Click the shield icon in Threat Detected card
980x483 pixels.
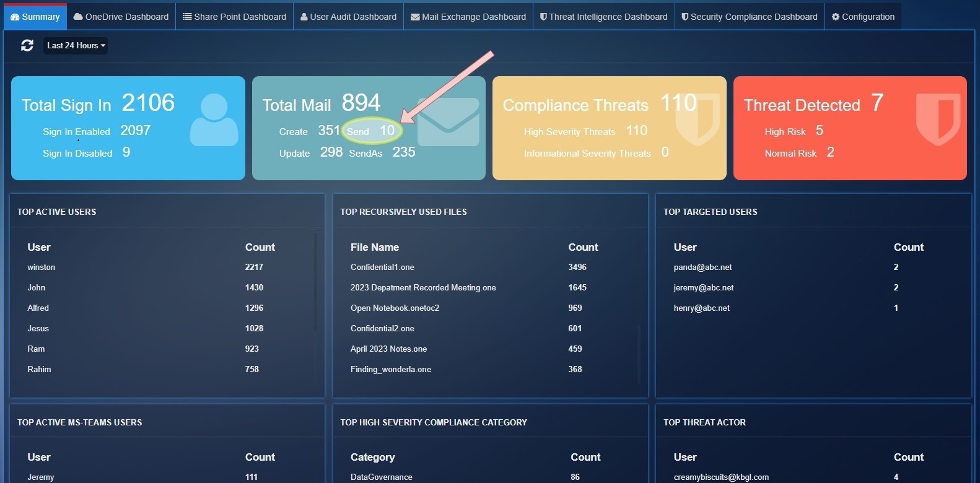[x=938, y=120]
